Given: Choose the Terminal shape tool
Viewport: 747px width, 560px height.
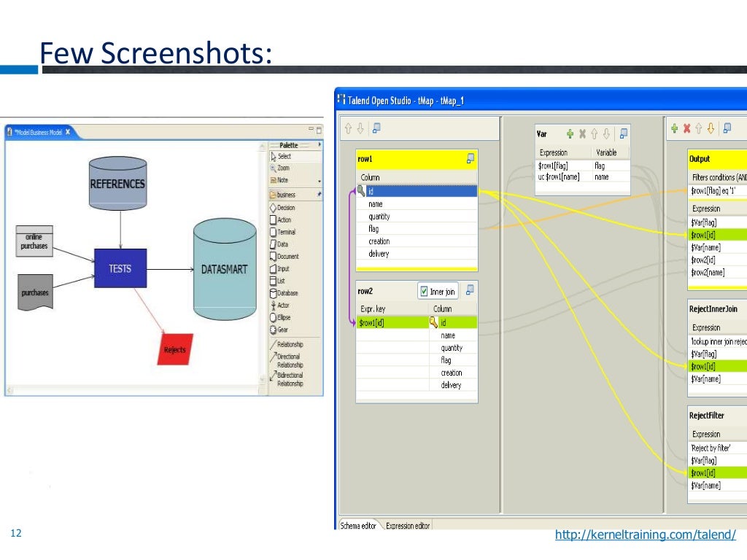Looking at the screenshot, I should tap(283, 232).
